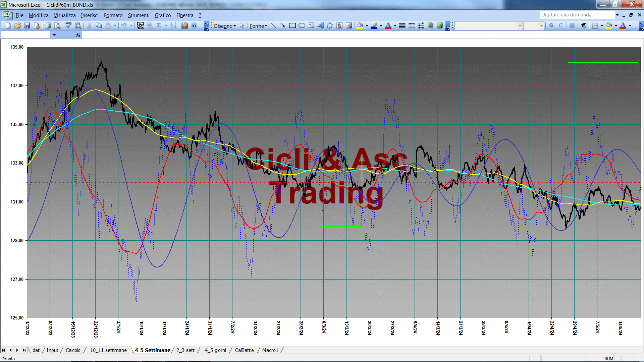The height and width of the screenshot is (362, 644).
Task: Toggle Italic (C) formatting
Action: [560, 25]
